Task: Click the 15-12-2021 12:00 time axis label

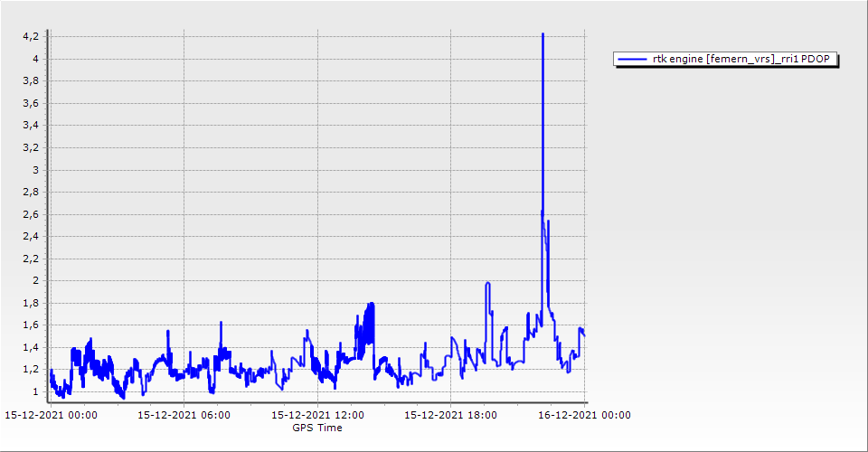Action: click(317, 415)
